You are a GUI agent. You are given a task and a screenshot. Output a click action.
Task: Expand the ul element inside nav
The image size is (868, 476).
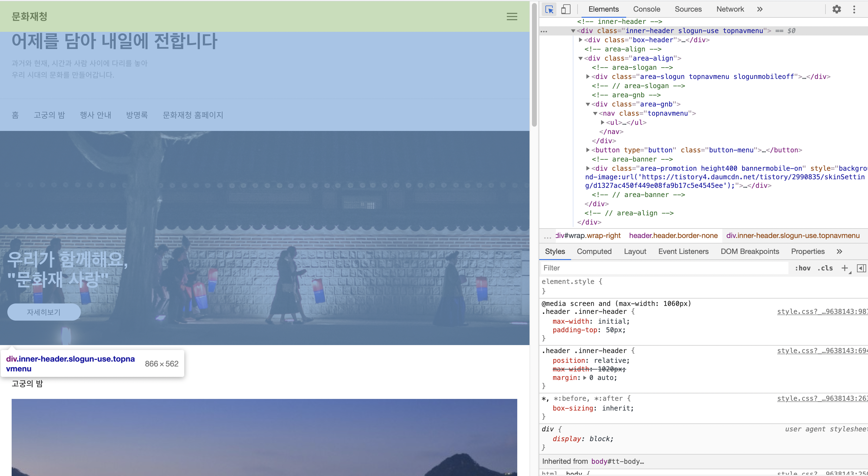(602, 123)
